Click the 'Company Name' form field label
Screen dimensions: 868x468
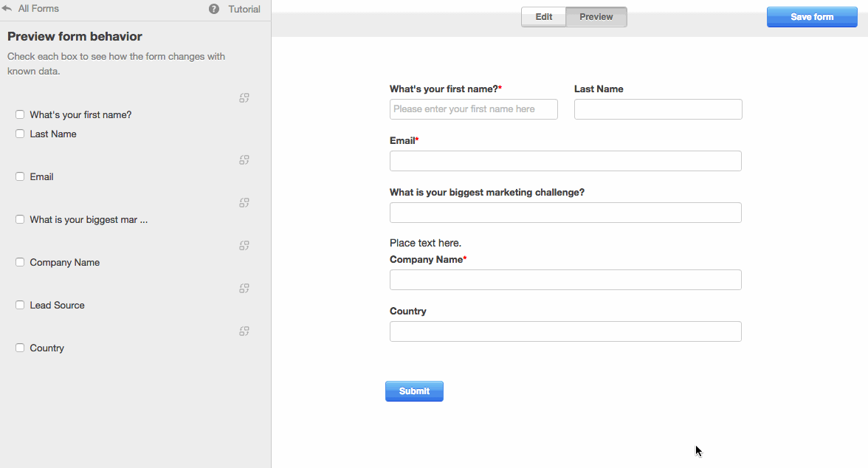coord(427,260)
